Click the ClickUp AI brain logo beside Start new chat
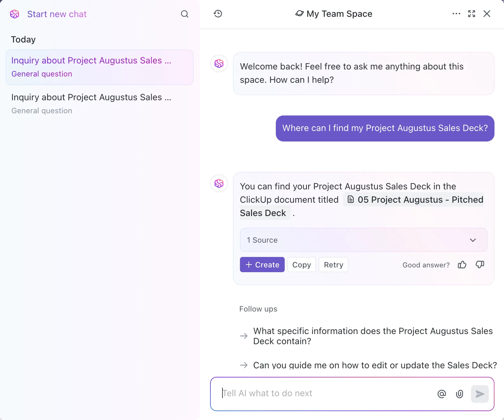This screenshot has width=504, height=420. (15, 14)
